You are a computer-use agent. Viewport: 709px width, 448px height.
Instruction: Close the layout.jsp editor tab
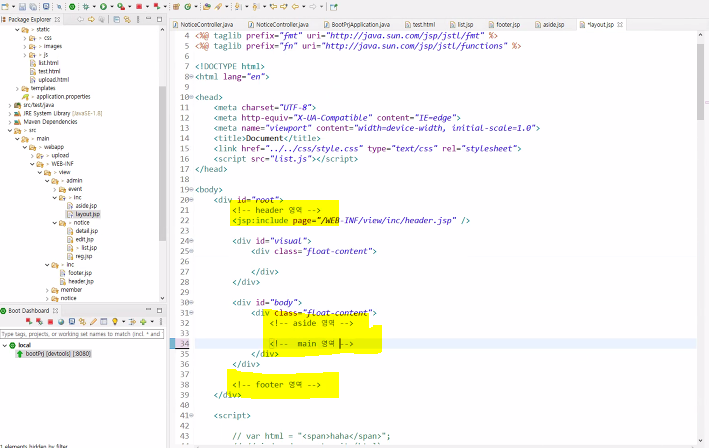coord(620,24)
